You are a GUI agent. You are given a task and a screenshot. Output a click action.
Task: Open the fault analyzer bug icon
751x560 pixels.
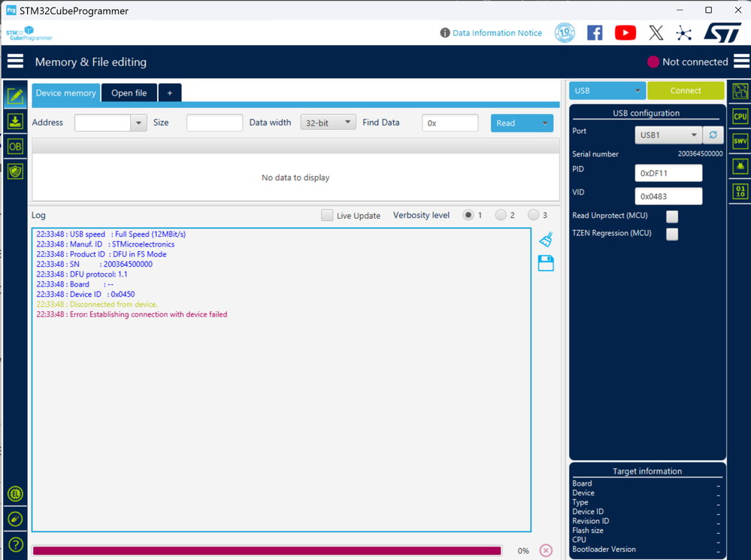(x=740, y=166)
